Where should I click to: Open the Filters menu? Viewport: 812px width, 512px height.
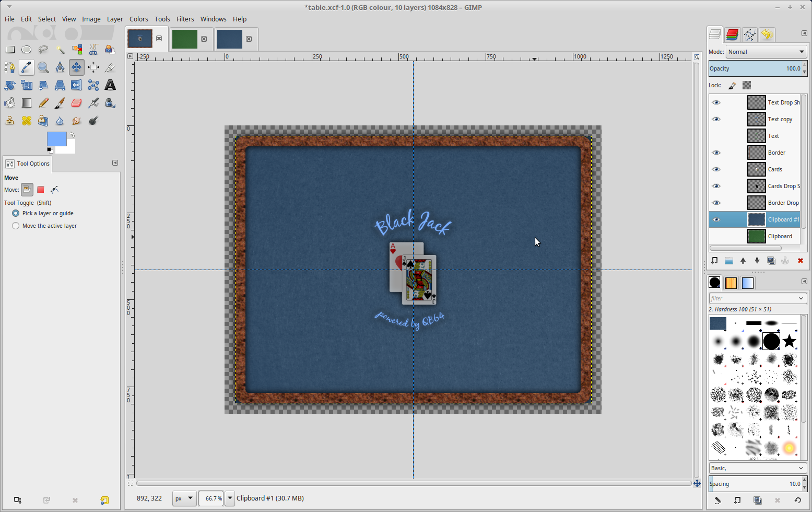click(185, 19)
